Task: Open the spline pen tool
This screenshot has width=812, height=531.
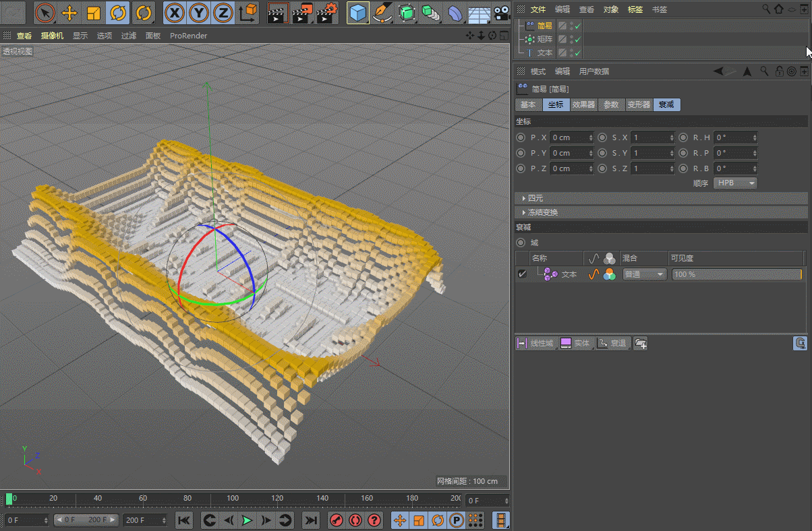Action: coord(382,12)
